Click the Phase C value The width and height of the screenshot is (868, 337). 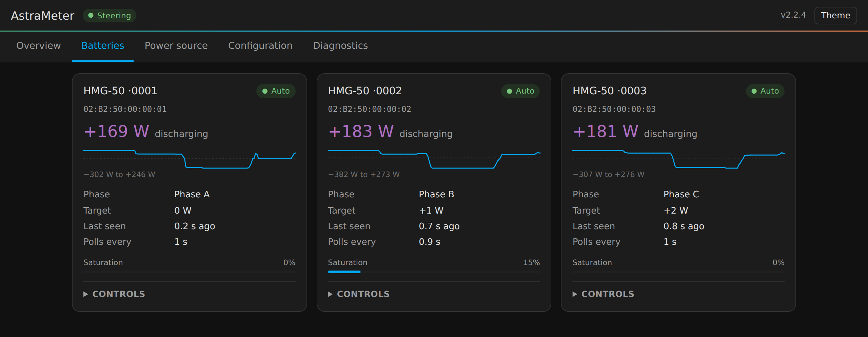click(681, 194)
